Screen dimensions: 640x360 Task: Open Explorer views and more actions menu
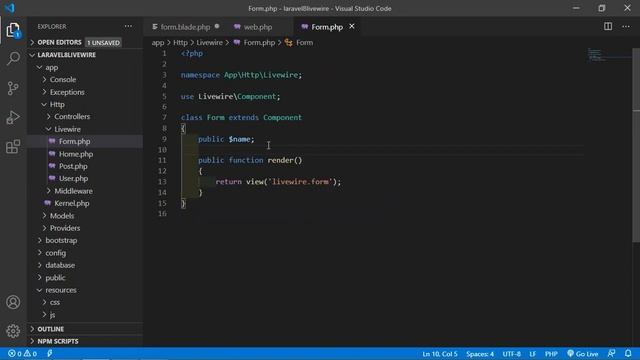tap(128, 27)
